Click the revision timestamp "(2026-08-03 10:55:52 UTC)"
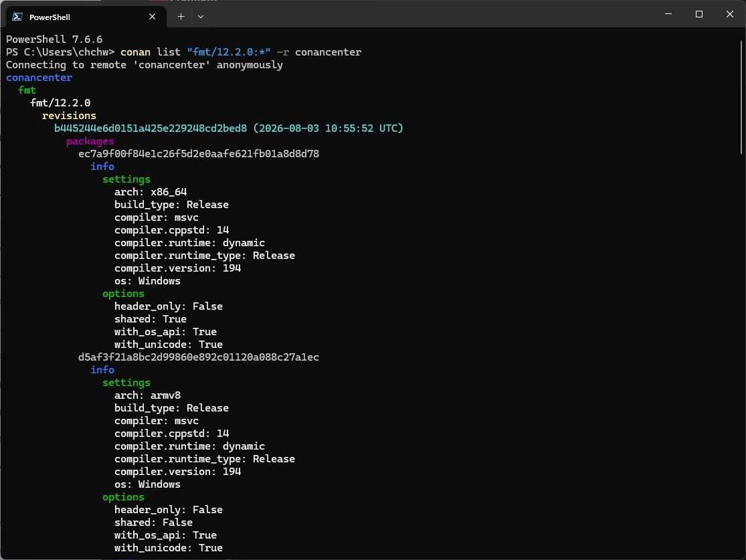This screenshot has width=746, height=560. pyautogui.click(x=329, y=128)
